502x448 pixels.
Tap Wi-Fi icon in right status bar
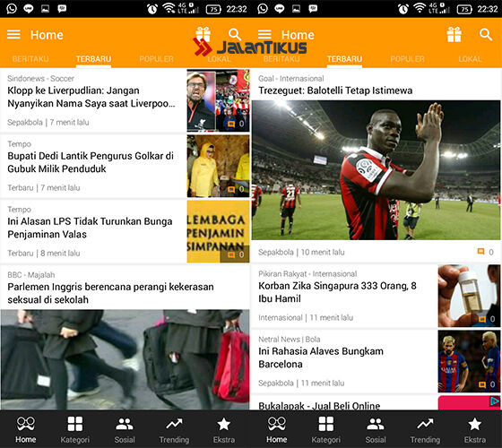pyautogui.click(x=420, y=8)
